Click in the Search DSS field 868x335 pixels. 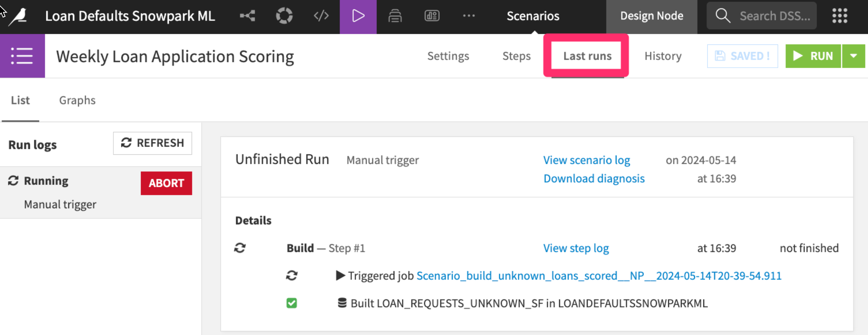pyautogui.click(x=774, y=16)
